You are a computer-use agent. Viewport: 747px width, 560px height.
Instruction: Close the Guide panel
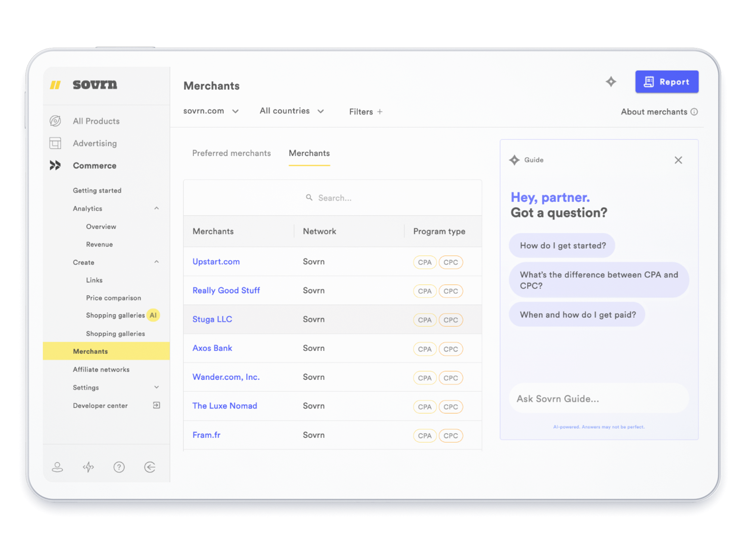point(678,160)
